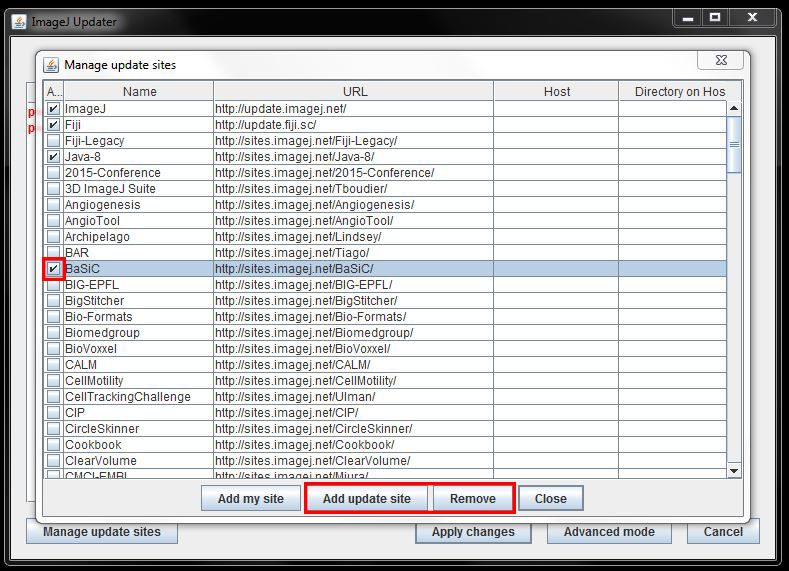
Task: Click the Add my site button
Action: [251, 499]
